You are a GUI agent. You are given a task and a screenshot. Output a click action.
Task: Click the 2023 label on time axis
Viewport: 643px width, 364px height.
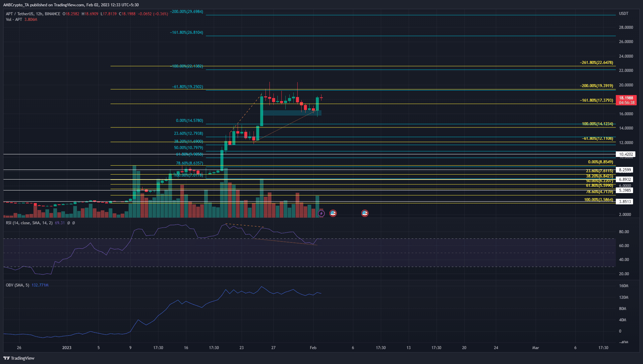coord(67,348)
